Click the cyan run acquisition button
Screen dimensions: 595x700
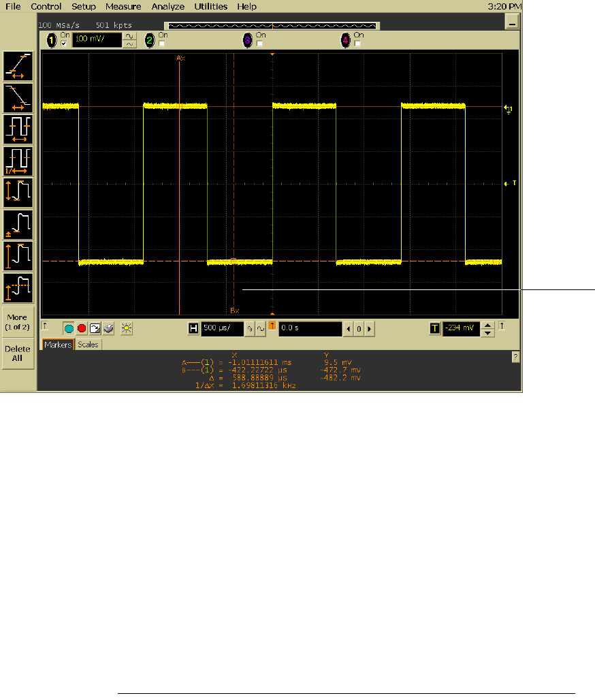[x=69, y=329]
